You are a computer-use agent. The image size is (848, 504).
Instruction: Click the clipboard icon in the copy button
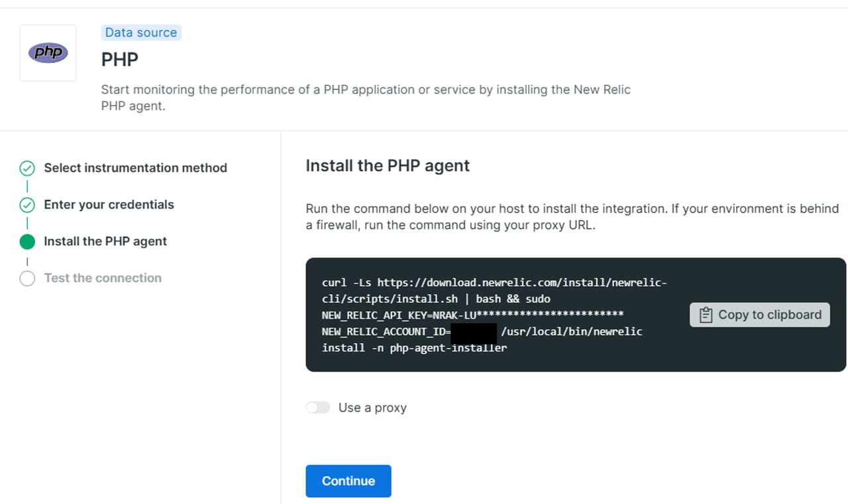tap(706, 315)
